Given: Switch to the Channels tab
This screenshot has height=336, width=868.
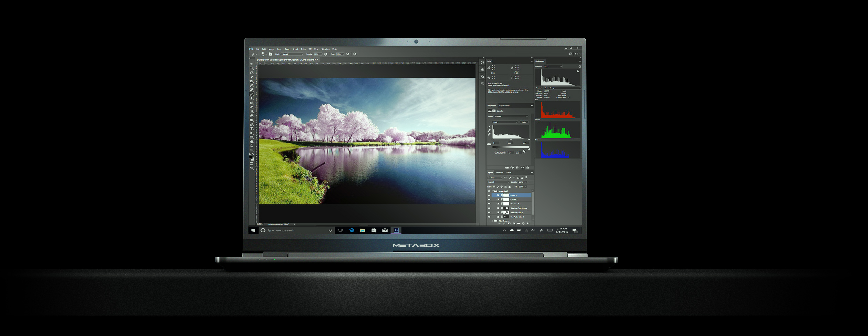Looking at the screenshot, I should 500,172.
